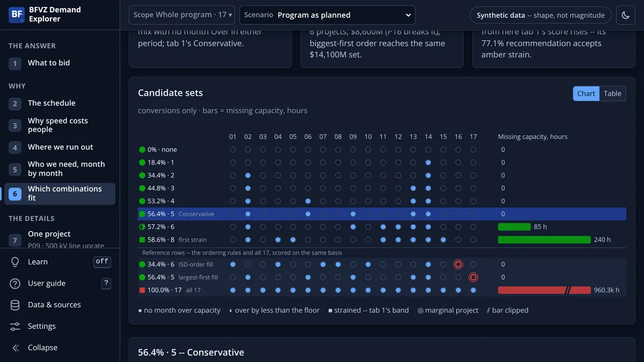Open Data & sources link
This screenshot has height=362, width=644.
point(54,305)
